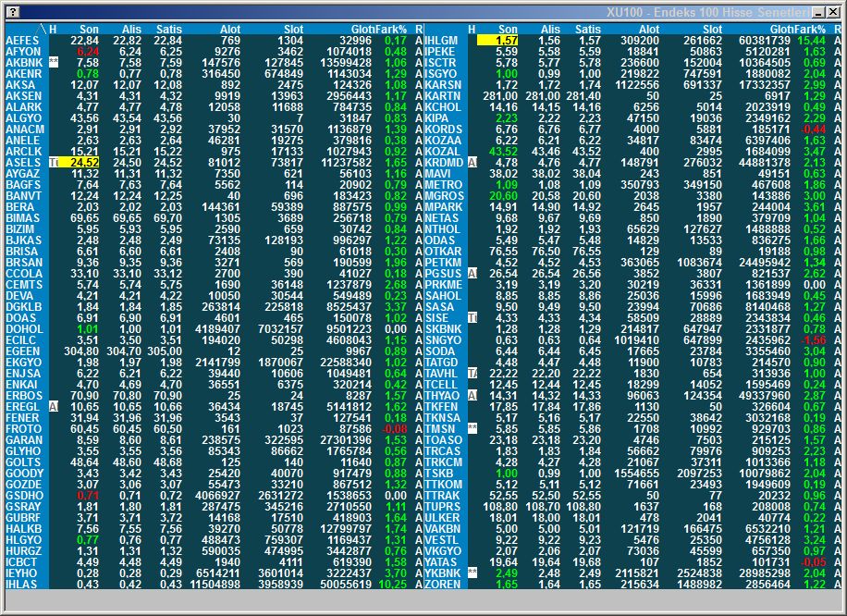Click the 10,25 change in IHLAS row
This screenshot has width=847, height=616.
(393, 585)
